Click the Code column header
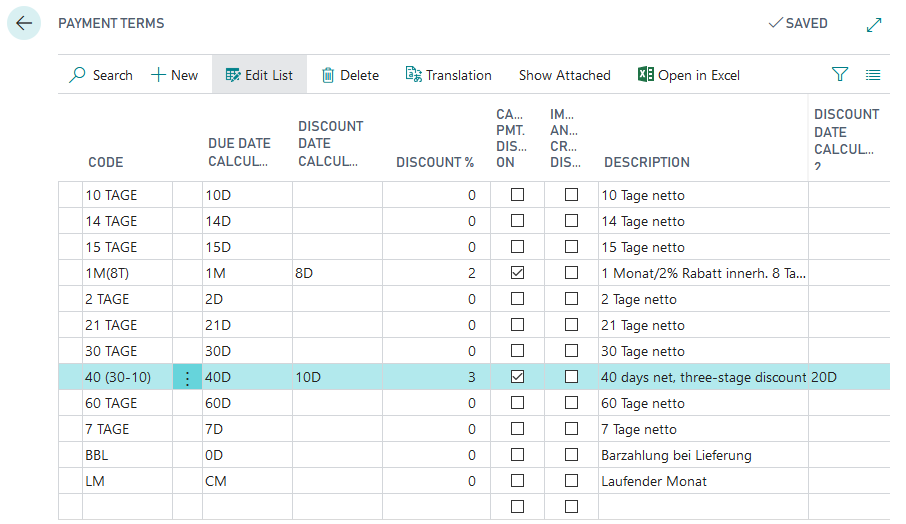Image resolution: width=906 pixels, height=524 pixels. 106,162
